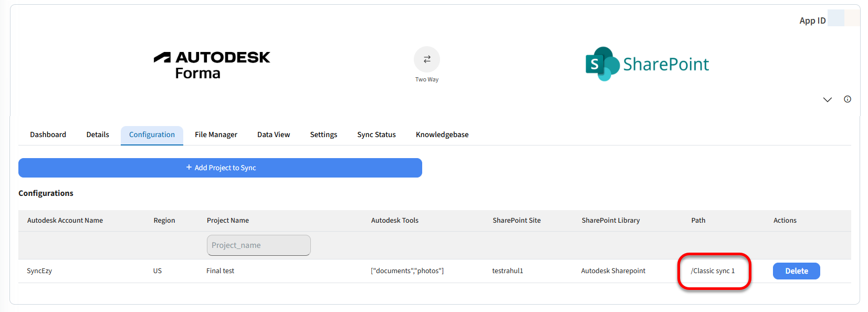Focus the Project_name filter field

258,245
